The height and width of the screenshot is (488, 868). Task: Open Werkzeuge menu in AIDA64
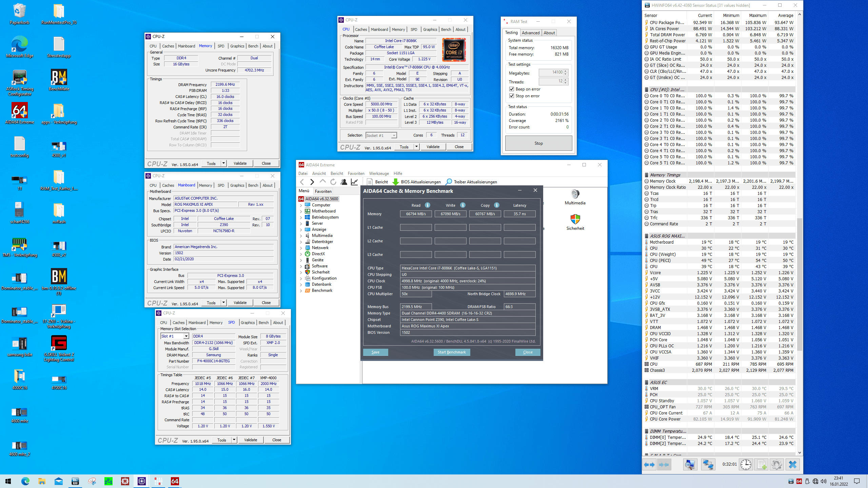click(x=379, y=174)
